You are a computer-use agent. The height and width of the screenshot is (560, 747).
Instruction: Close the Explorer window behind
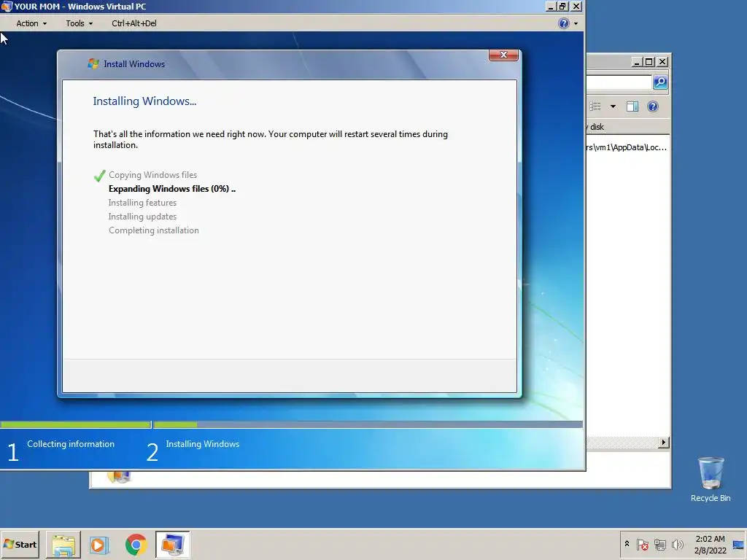pyautogui.click(x=662, y=62)
